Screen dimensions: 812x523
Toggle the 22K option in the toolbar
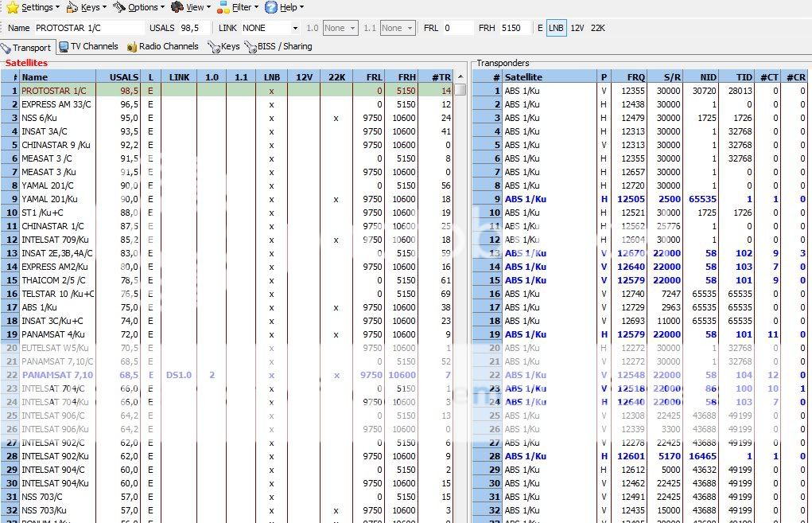pos(597,28)
